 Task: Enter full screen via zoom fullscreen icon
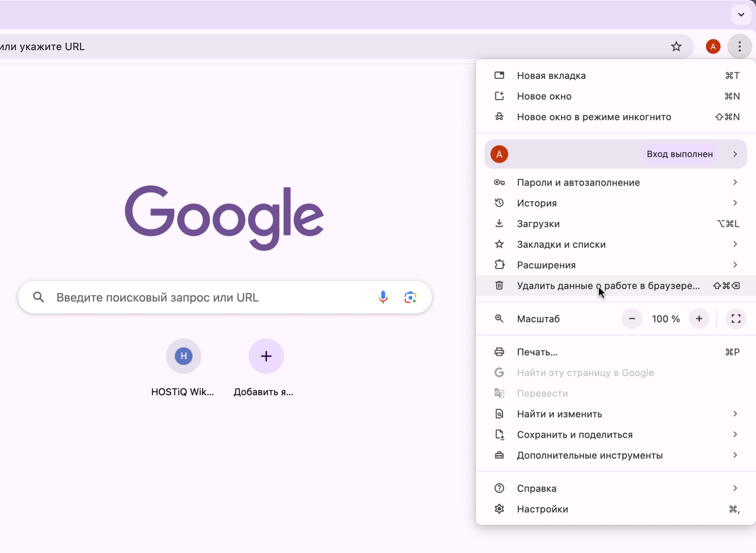(735, 318)
